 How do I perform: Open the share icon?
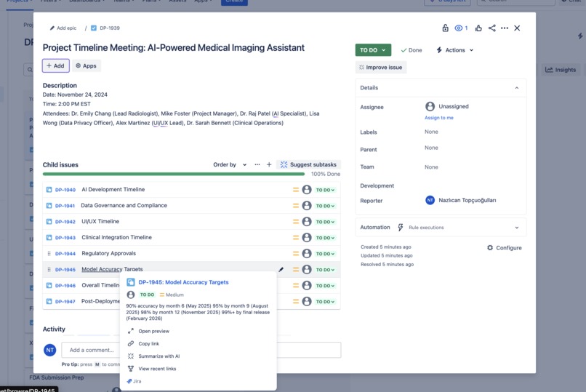[x=491, y=28]
